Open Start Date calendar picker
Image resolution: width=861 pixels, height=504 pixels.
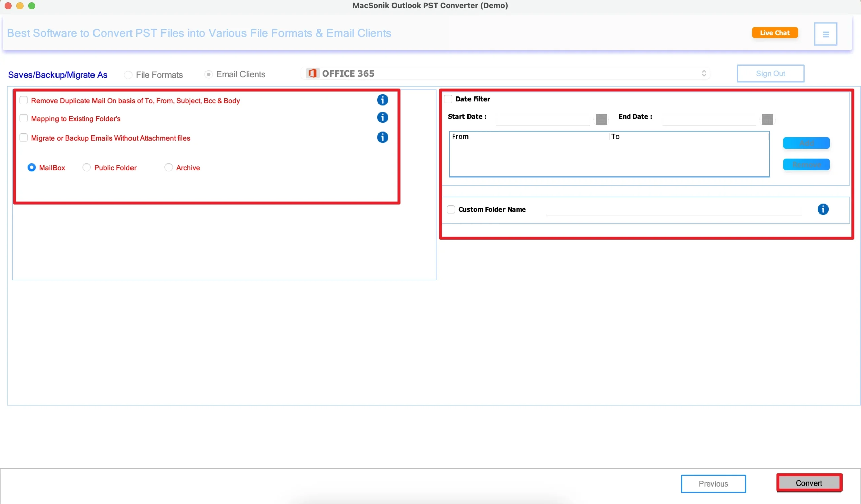point(601,119)
